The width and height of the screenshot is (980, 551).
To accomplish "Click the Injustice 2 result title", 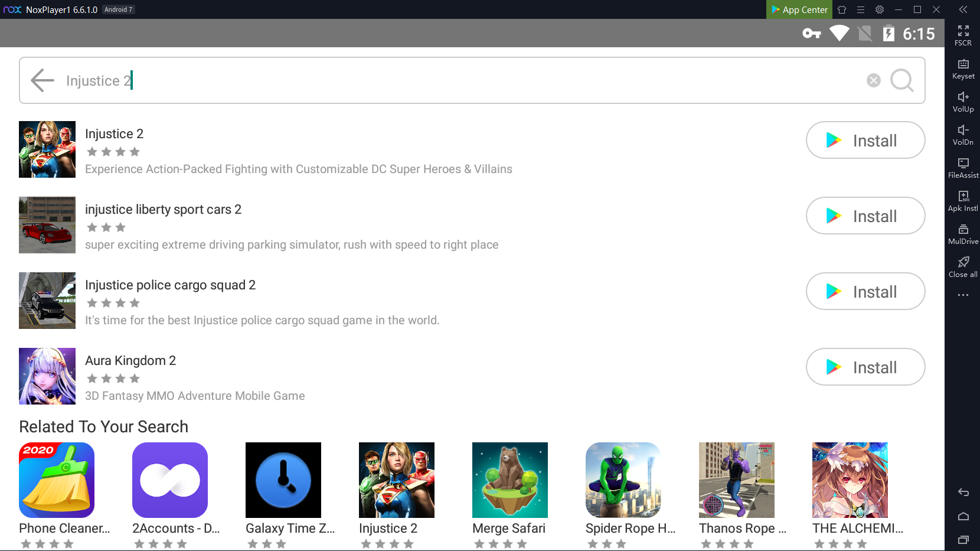I will pos(114,134).
